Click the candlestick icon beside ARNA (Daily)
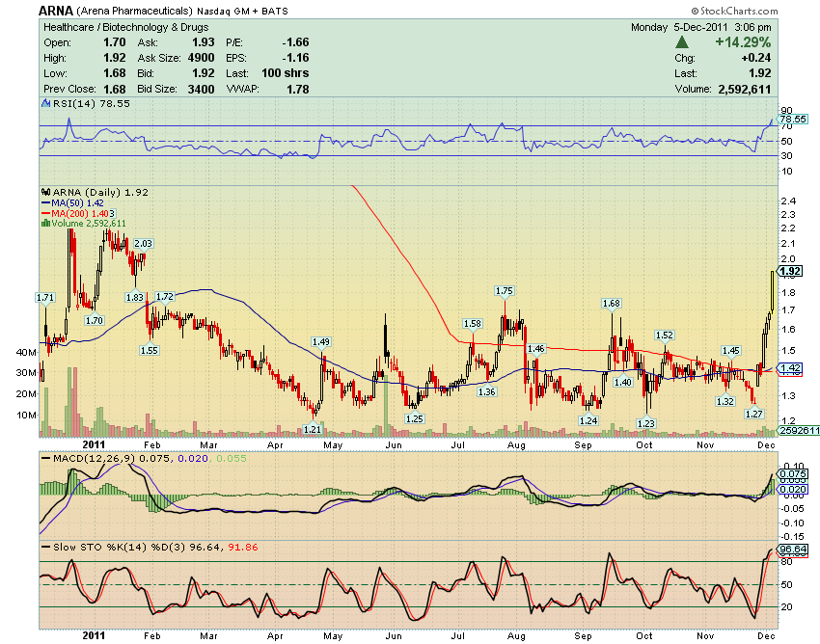 pyautogui.click(x=46, y=193)
